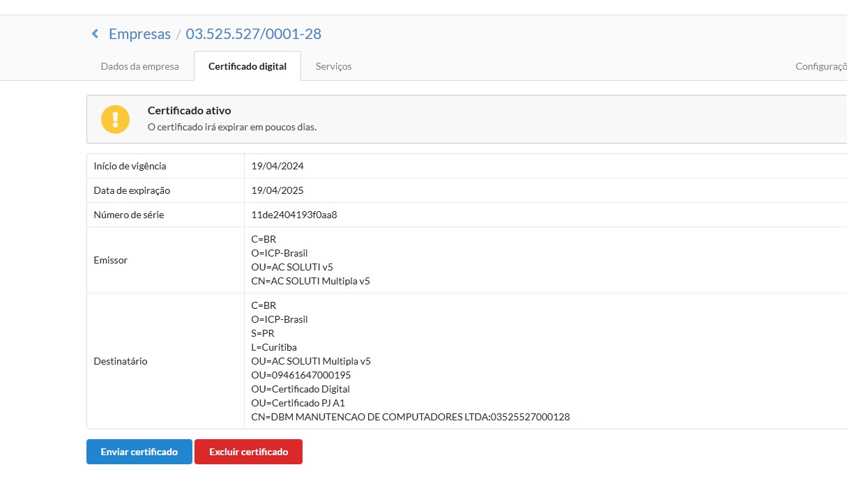Click the Enviar certificado button

coord(139,452)
